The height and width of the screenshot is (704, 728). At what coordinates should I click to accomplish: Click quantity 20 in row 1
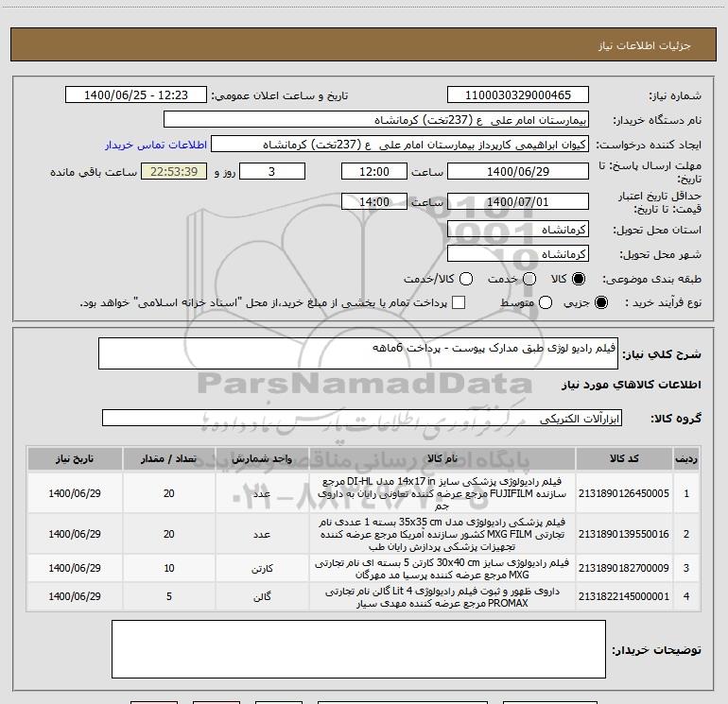[x=169, y=493]
